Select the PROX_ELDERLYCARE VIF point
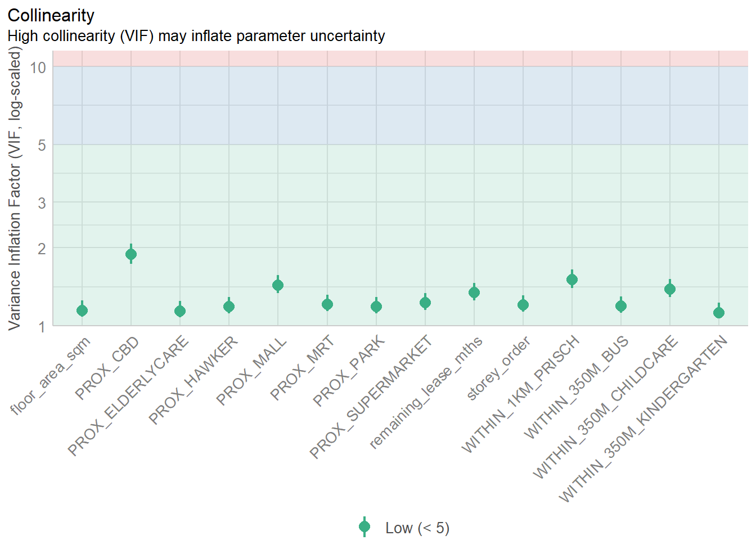 point(180,311)
